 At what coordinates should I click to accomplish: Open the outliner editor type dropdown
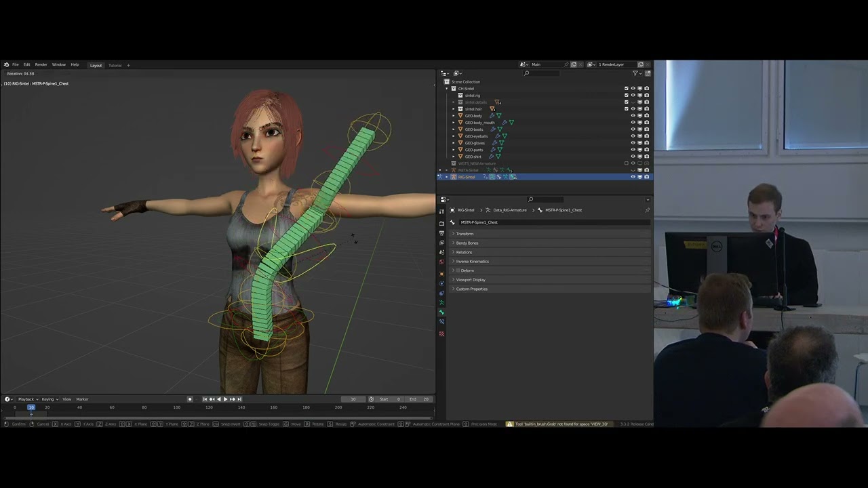coord(445,73)
